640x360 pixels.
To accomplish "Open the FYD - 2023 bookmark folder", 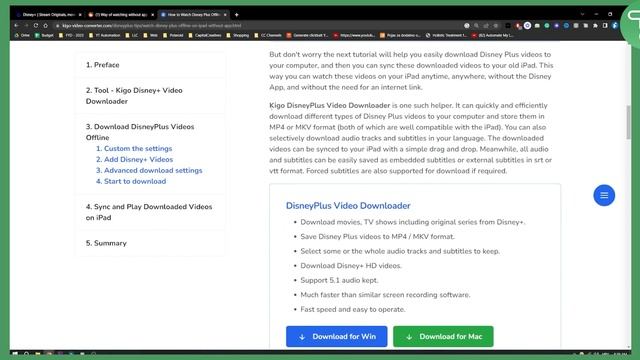I will (71, 36).
